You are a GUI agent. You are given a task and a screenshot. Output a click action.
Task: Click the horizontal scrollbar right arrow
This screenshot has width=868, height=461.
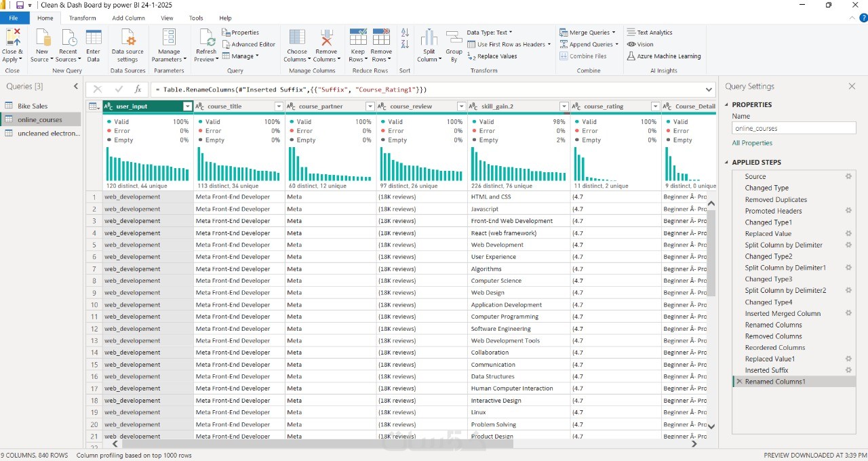click(694, 444)
